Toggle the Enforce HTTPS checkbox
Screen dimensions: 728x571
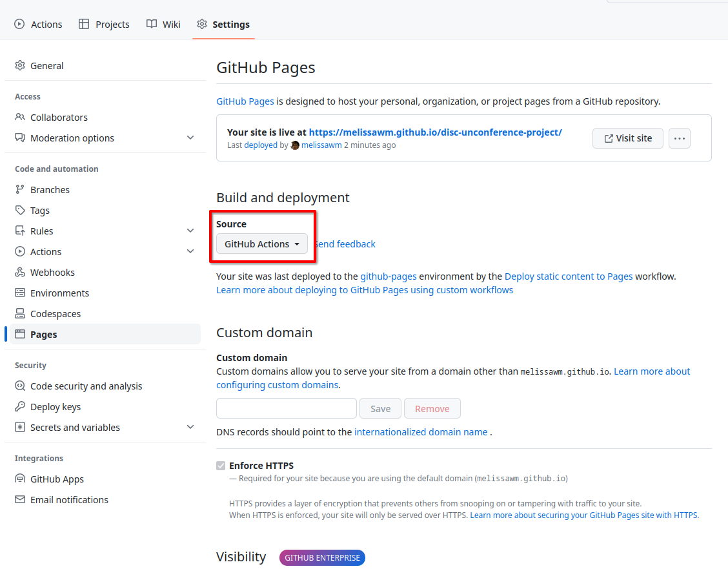point(221,466)
